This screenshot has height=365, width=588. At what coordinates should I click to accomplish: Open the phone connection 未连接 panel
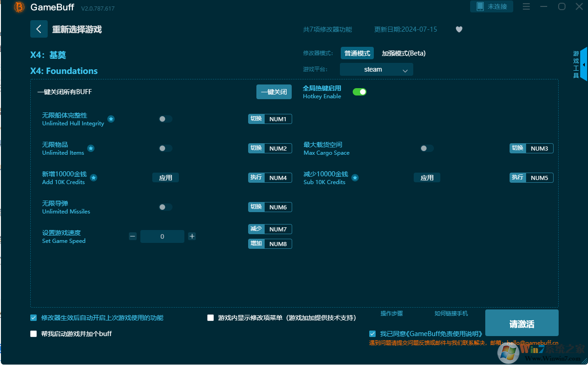[x=491, y=6]
